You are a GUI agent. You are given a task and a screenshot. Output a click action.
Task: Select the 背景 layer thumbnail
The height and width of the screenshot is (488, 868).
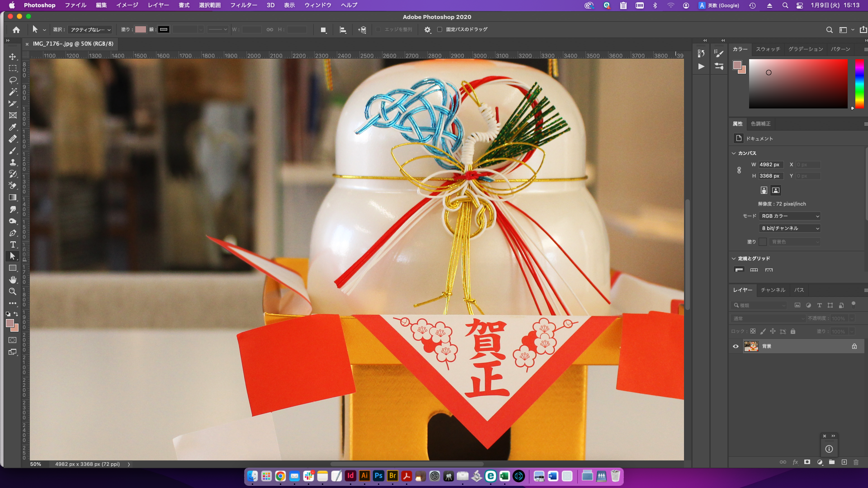tap(751, 346)
